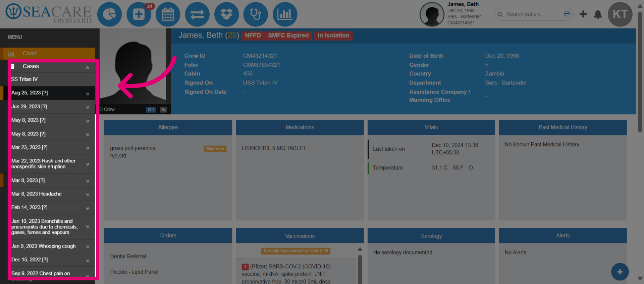This screenshot has width=644, height=284.
Task: Click the SMFC Expired badge
Action: [x=288, y=35]
